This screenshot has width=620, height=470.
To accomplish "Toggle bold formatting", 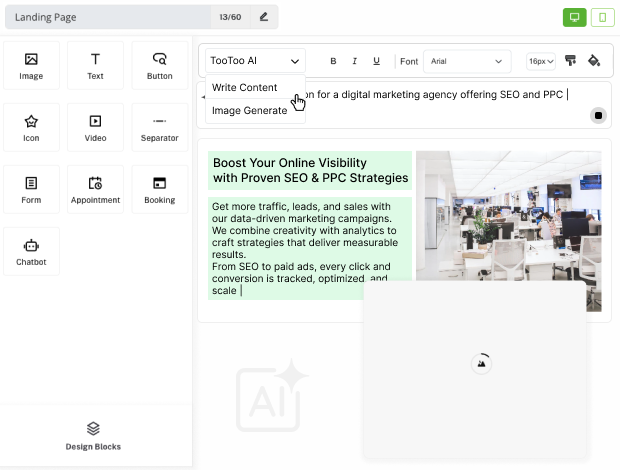I will [x=333, y=61].
